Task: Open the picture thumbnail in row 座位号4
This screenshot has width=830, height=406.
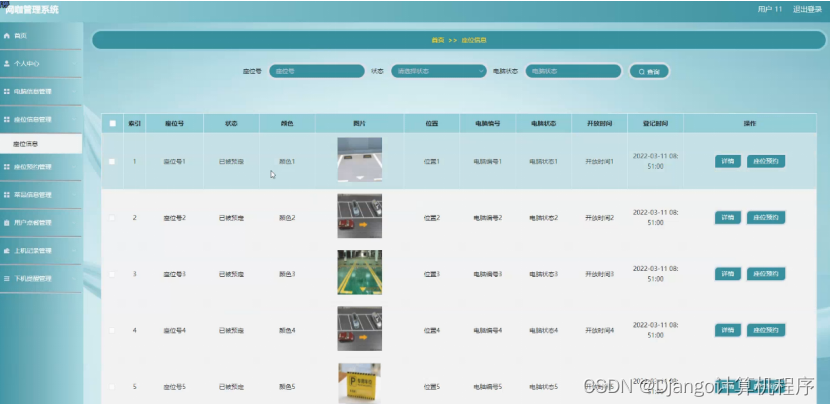Action: click(x=359, y=329)
